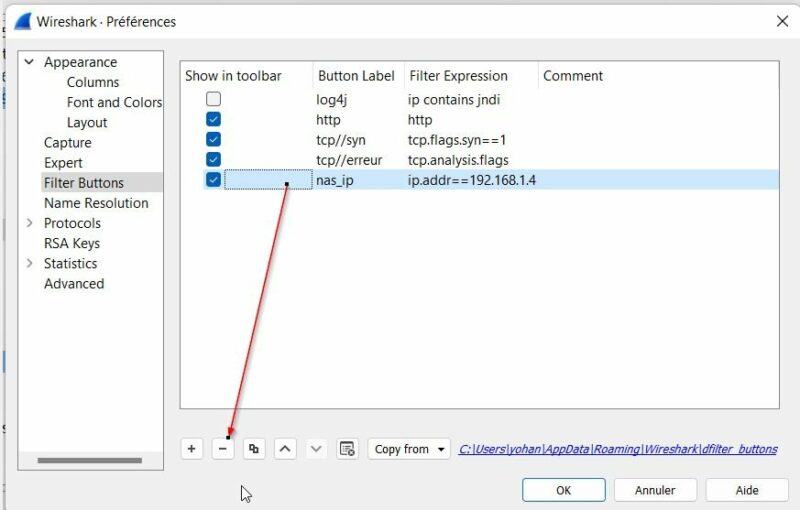Click the http filter expression cell
Image resolution: width=800 pixels, height=510 pixels.
[x=420, y=120]
